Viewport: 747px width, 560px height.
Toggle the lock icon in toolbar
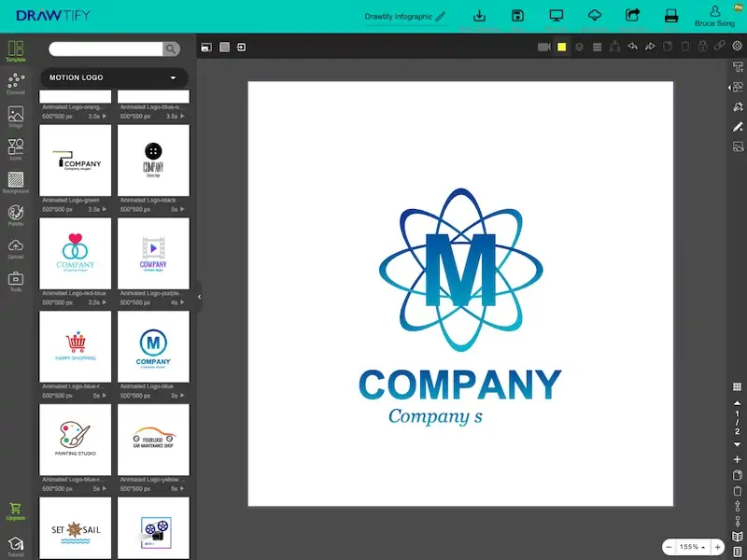pos(702,46)
